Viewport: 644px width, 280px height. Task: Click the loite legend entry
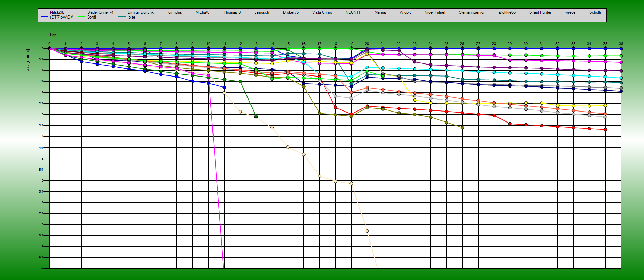click(127, 17)
